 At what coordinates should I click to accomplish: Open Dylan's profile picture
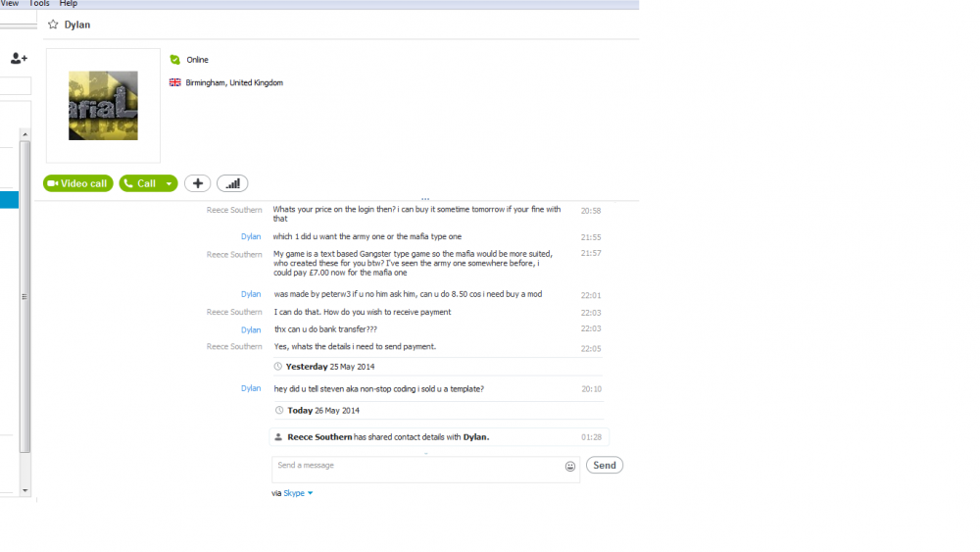103,106
